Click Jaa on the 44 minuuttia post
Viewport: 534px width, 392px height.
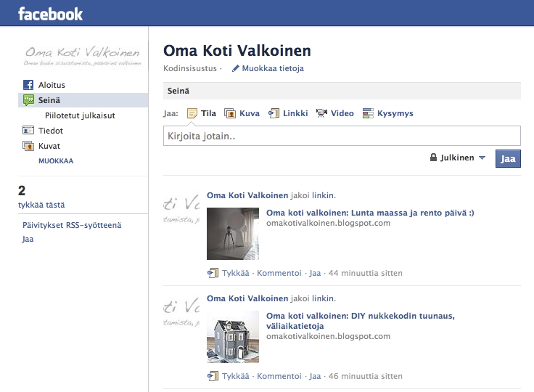click(315, 273)
